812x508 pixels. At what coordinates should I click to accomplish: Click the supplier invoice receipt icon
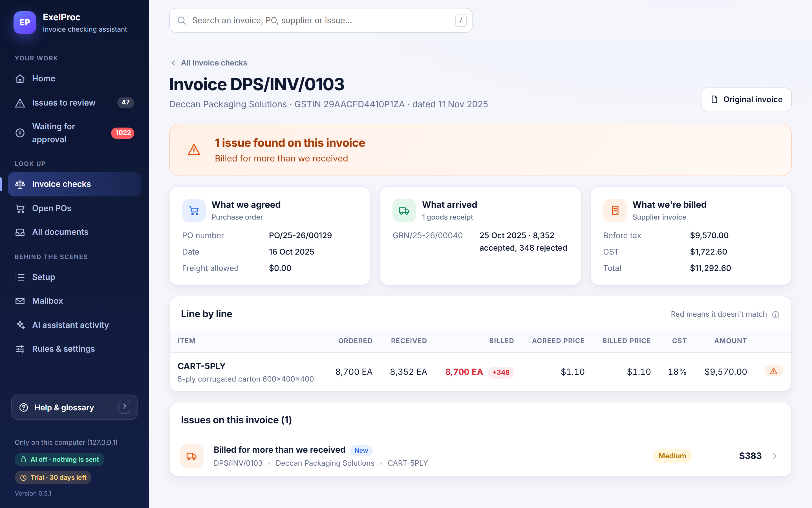pyautogui.click(x=615, y=211)
